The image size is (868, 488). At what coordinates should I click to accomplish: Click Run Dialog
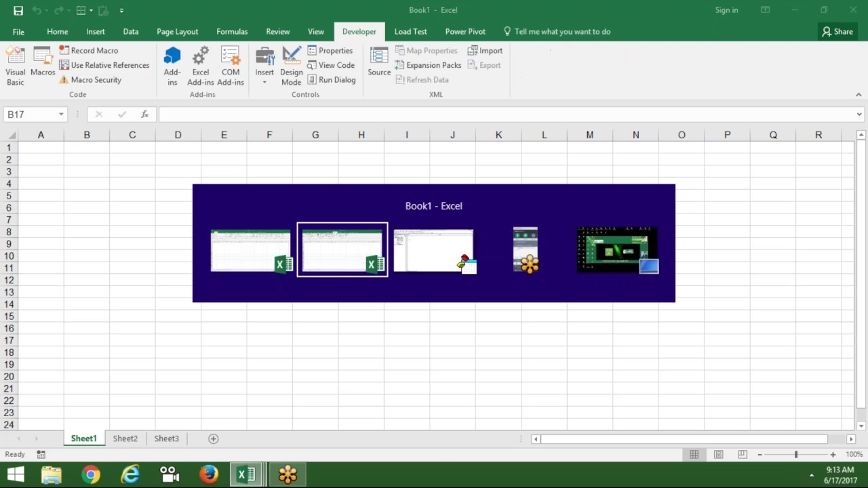tap(332, 80)
